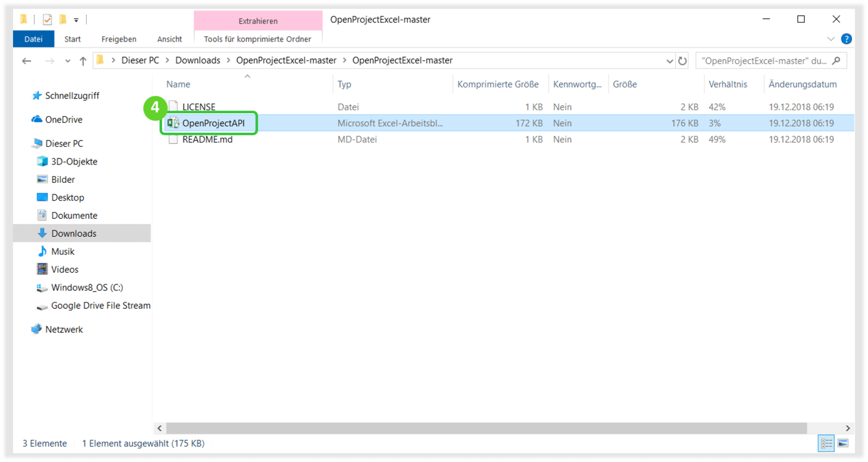Screen dimensions: 868x462
Task: Open the Extrahieren contextual tab
Action: click(258, 21)
